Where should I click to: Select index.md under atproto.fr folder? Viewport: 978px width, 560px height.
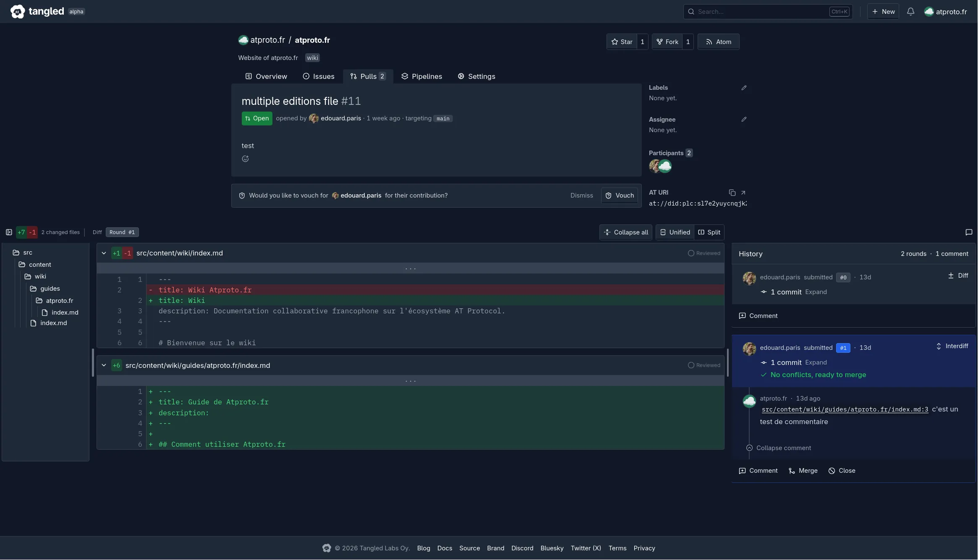click(60, 313)
